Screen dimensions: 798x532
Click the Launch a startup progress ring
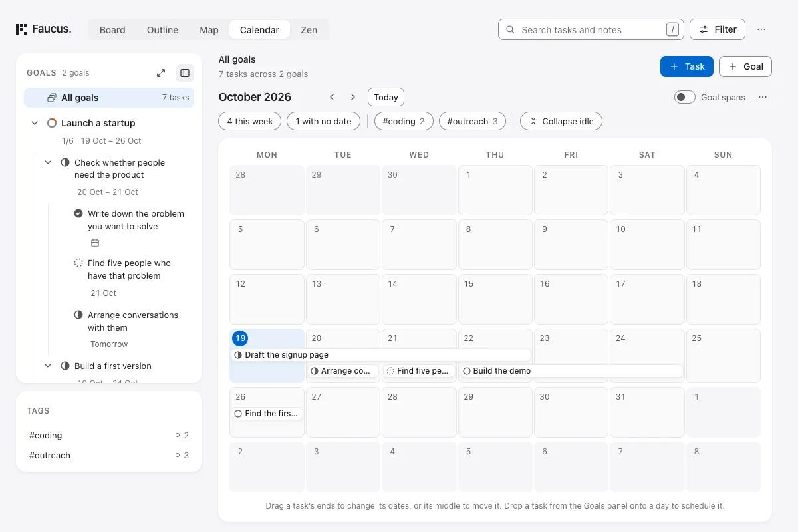(52, 123)
